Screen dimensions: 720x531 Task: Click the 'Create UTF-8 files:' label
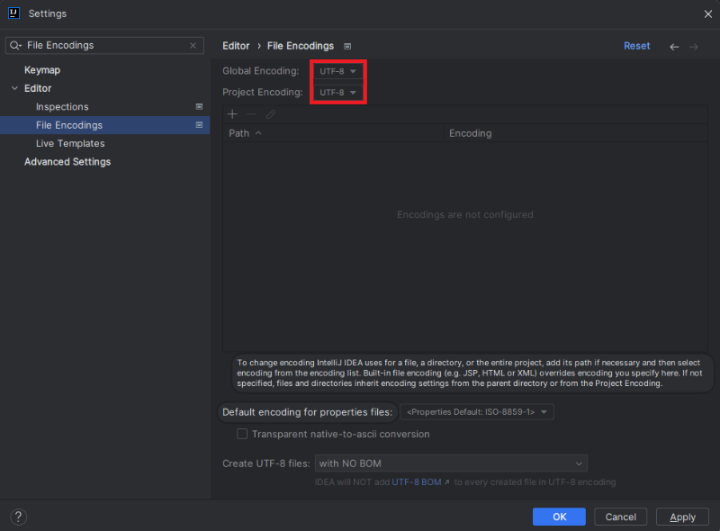(266, 463)
